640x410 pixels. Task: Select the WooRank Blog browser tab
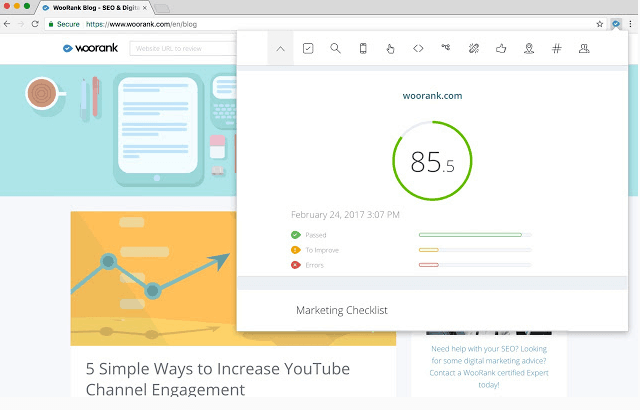pos(93,8)
